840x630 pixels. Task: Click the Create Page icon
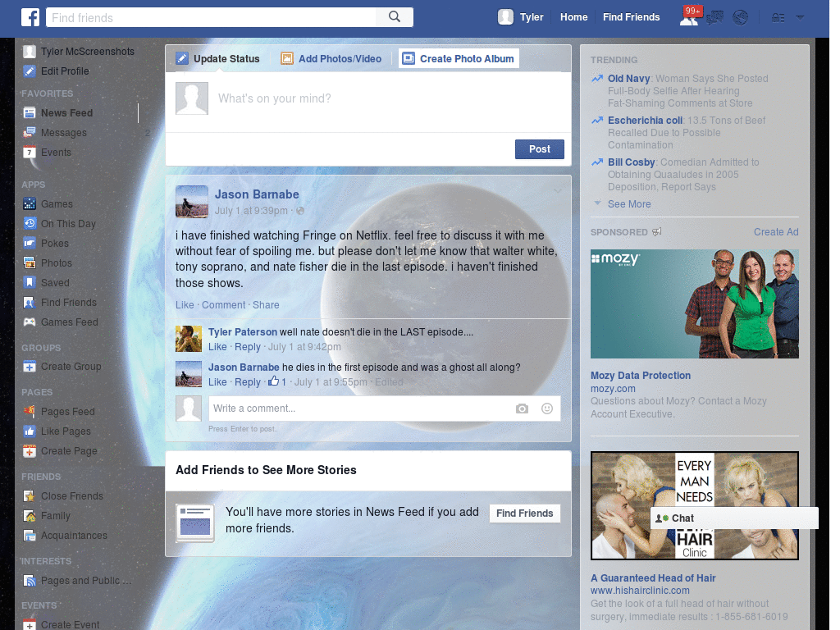coord(30,451)
